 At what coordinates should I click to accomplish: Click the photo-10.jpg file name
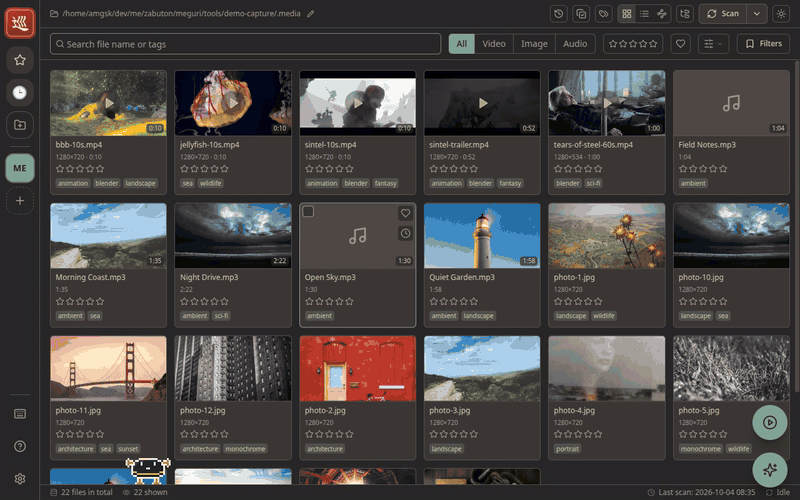point(701,277)
